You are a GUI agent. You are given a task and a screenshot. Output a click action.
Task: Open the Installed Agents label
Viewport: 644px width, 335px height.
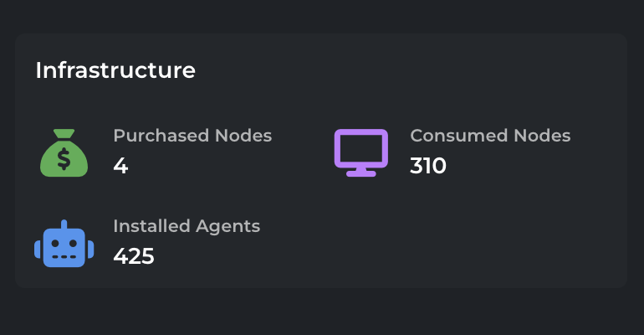[187, 226]
